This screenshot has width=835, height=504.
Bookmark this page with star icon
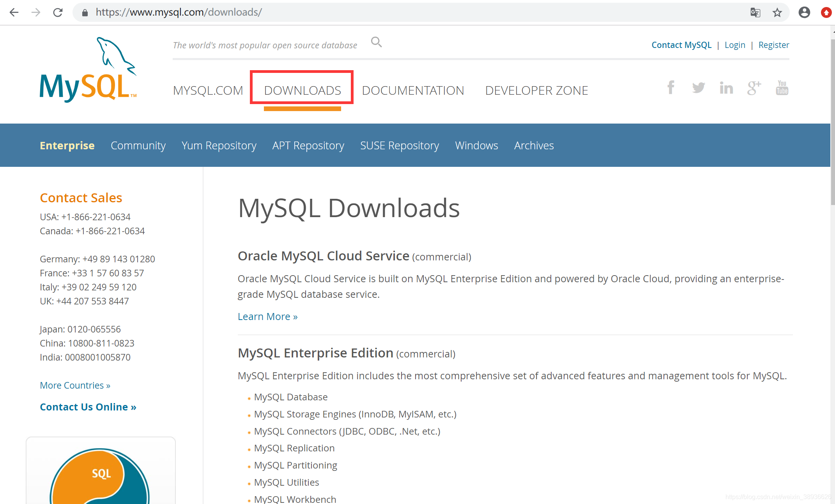pyautogui.click(x=777, y=12)
